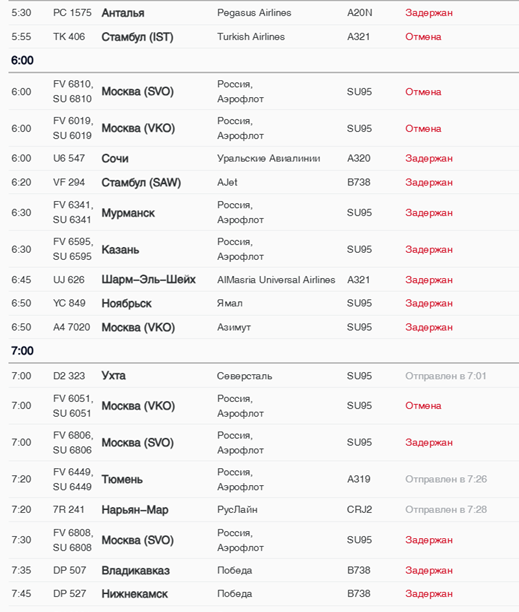This screenshot has width=519, height=612.
Task: Open the Анталья flight PC 1575 row
Action: (x=263, y=13)
